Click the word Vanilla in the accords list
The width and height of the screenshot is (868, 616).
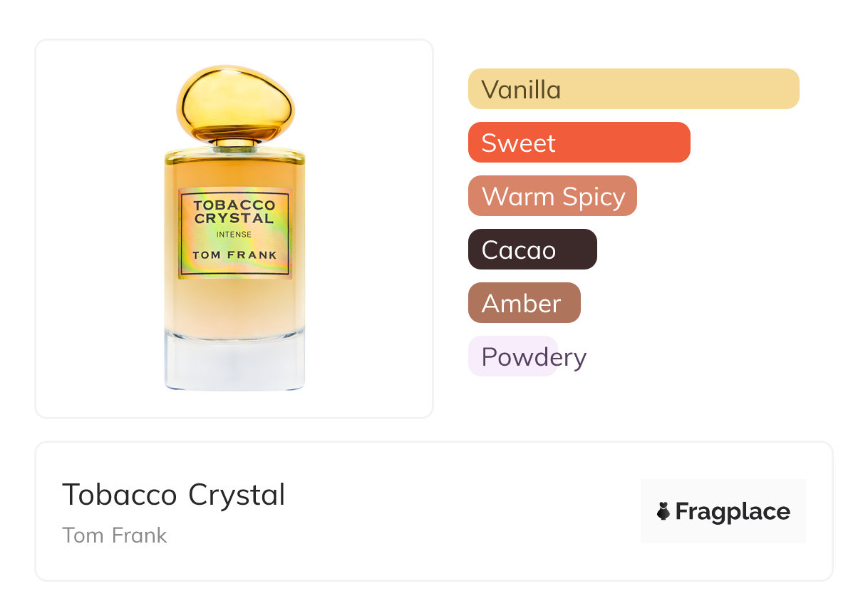pos(521,89)
